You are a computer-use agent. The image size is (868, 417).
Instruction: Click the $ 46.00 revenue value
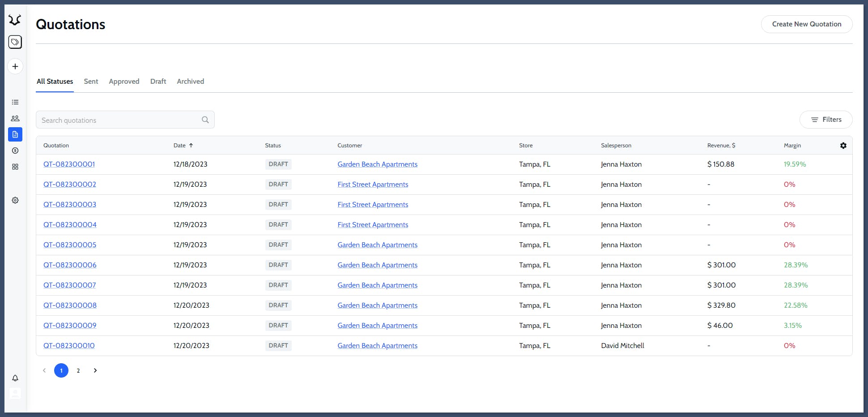click(x=720, y=326)
